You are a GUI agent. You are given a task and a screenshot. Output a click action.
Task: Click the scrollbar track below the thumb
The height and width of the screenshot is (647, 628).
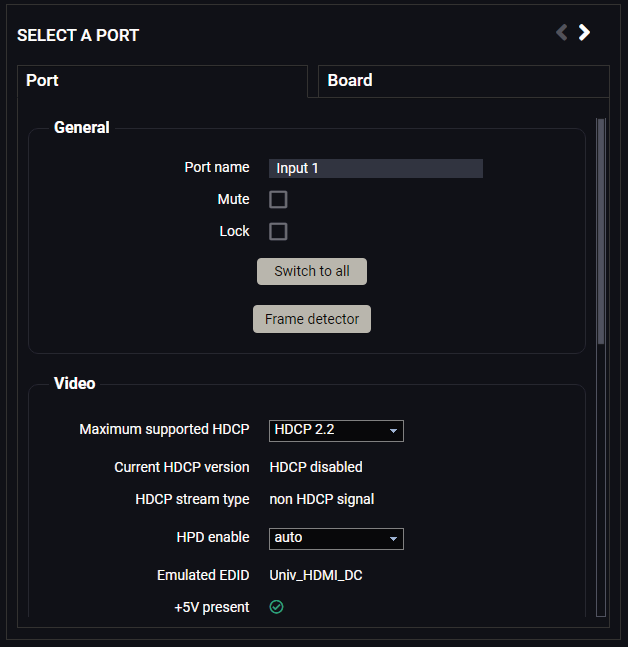tap(601, 480)
